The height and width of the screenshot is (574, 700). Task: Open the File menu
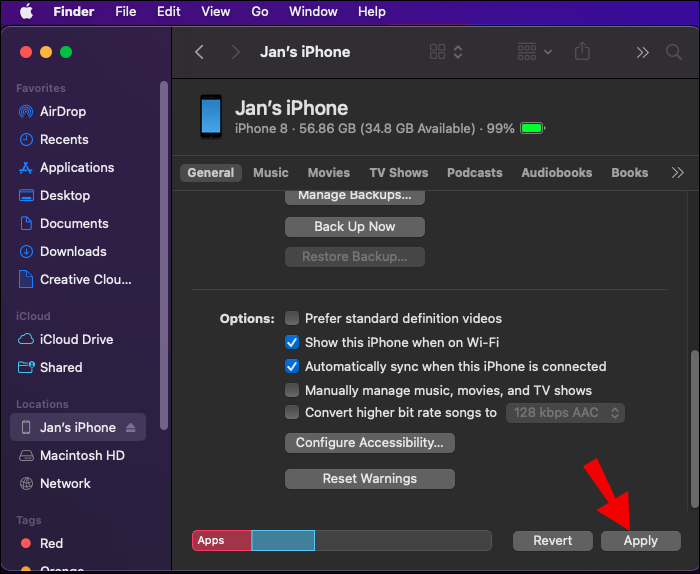click(125, 12)
